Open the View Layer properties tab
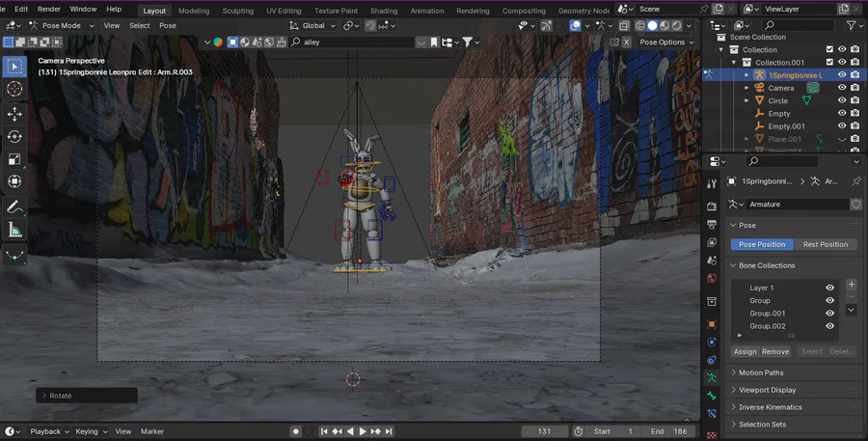The height and width of the screenshot is (441, 868). click(712, 242)
